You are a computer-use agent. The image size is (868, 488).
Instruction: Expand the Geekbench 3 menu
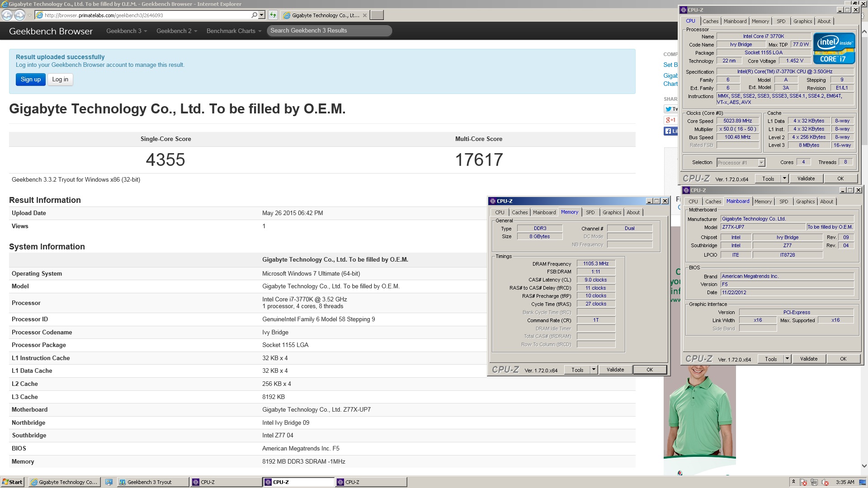click(127, 31)
